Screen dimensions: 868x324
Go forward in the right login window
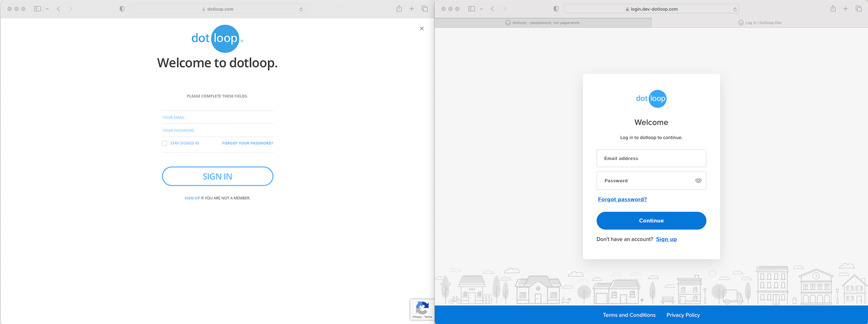505,9
